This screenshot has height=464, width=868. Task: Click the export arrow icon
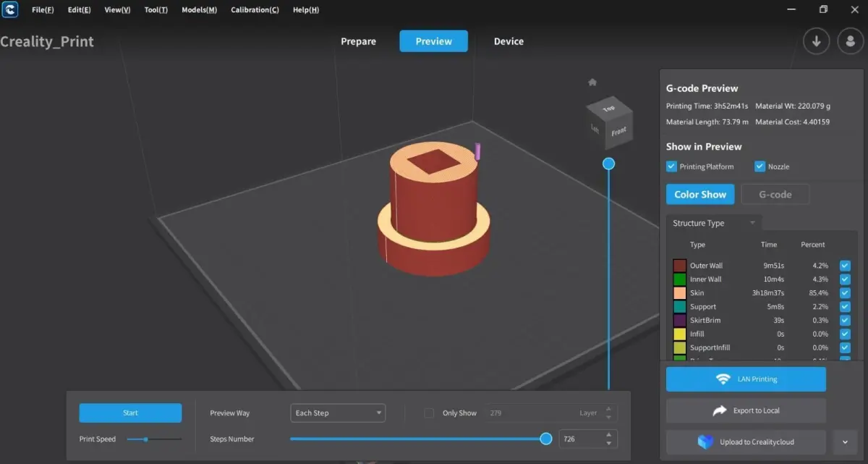point(720,410)
